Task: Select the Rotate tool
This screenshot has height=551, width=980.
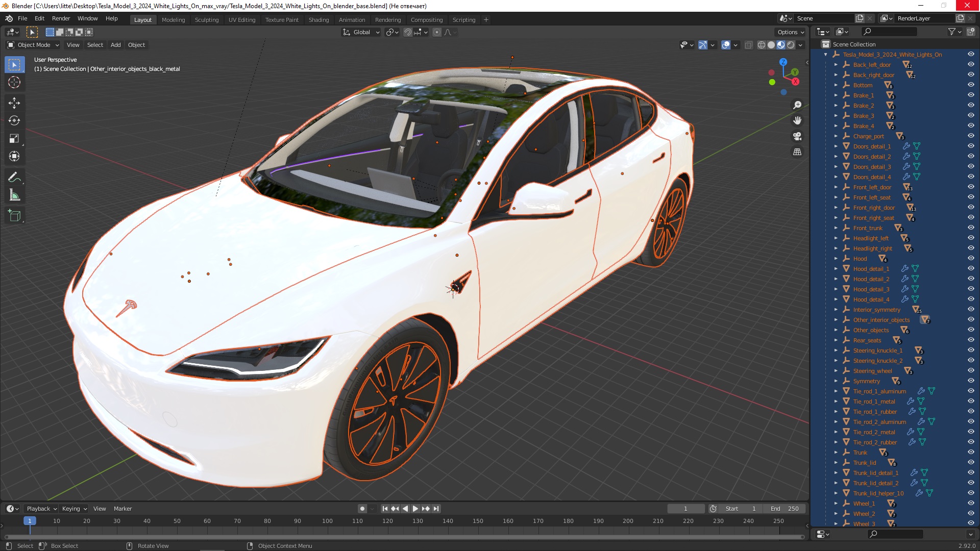Action: 14,120
